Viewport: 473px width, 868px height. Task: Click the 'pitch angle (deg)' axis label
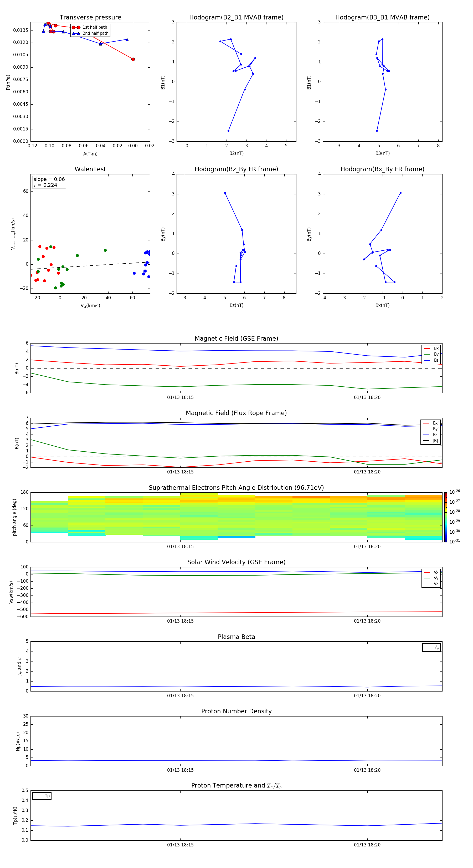[x=14, y=517]
